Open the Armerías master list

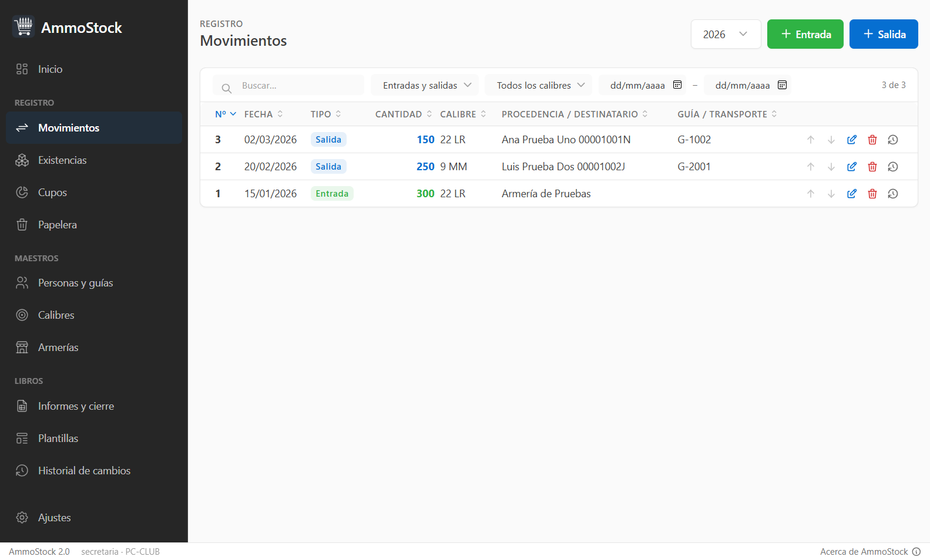click(x=94, y=348)
